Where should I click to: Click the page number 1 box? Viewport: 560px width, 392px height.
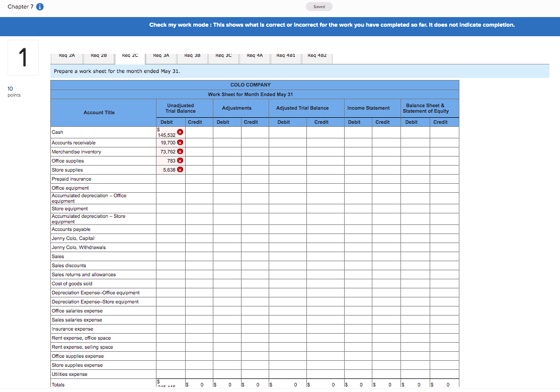pyautogui.click(x=23, y=57)
